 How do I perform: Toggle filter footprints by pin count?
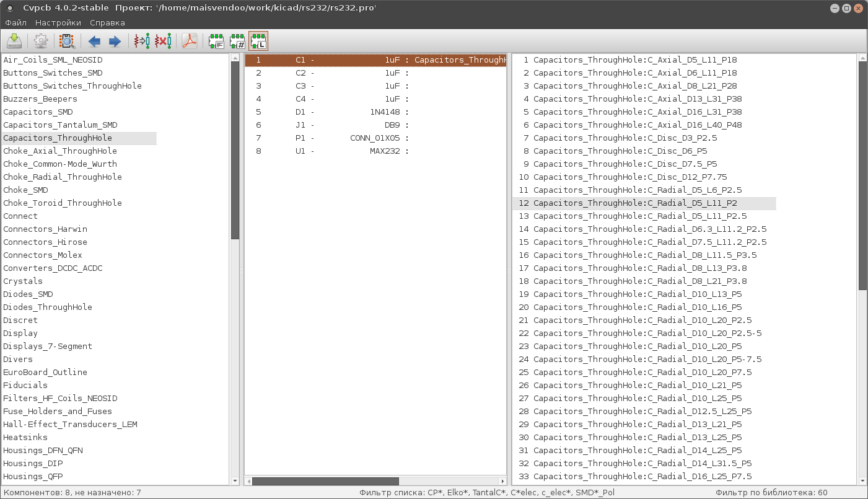tap(237, 42)
